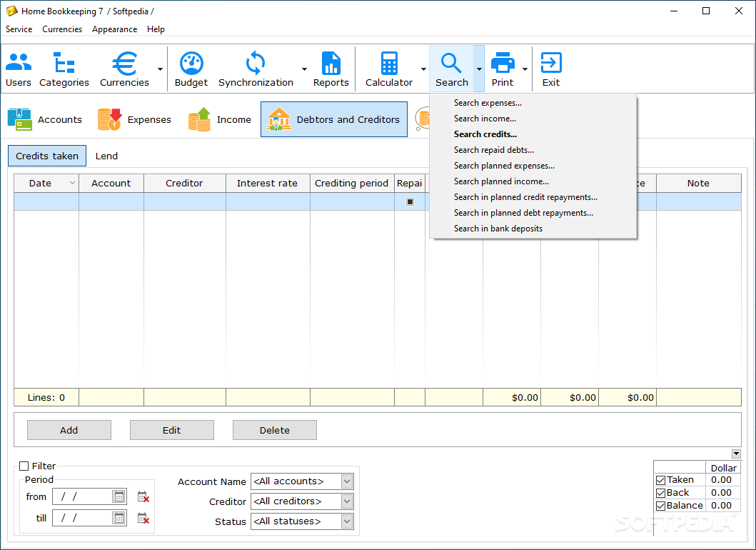Choose Search income... menu entry
756x550 pixels.
tap(533, 119)
